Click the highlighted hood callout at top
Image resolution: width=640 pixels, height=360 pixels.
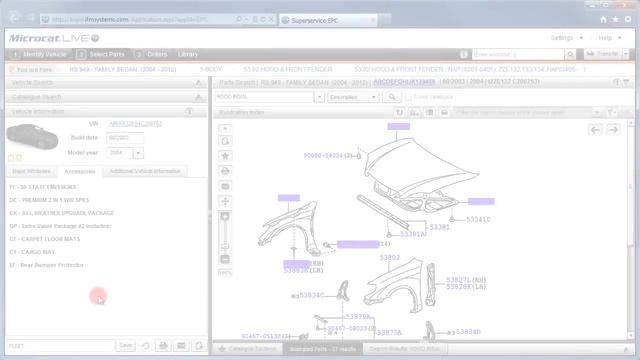[399, 127]
